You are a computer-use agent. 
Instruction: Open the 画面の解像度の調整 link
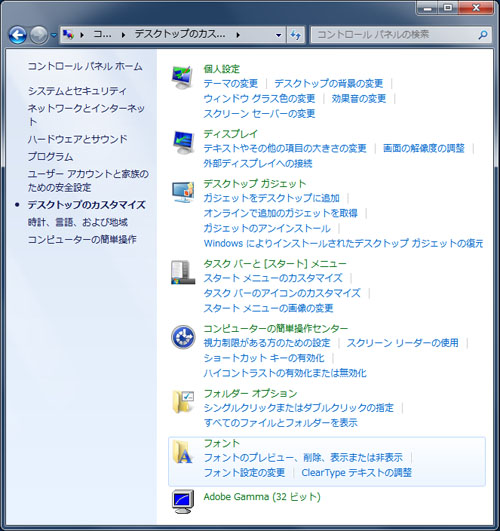coord(423,148)
